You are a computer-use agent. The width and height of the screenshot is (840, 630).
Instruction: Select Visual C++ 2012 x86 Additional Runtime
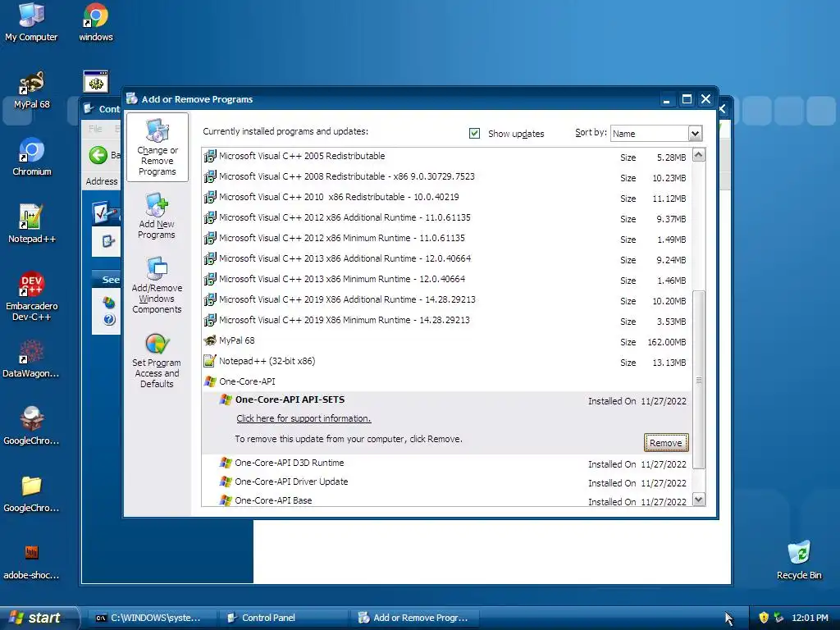click(x=445, y=217)
